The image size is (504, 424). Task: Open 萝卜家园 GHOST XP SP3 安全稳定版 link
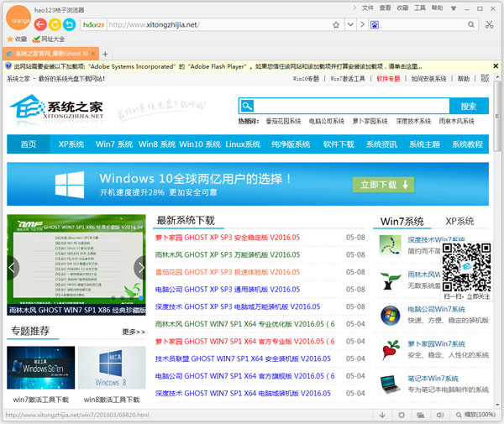[x=228, y=238]
